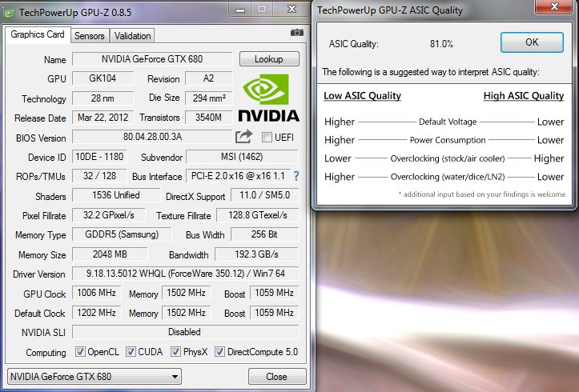This screenshot has width=579, height=392.
Task: Click the GPU field showing GK104
Action: tap(103, 78)
